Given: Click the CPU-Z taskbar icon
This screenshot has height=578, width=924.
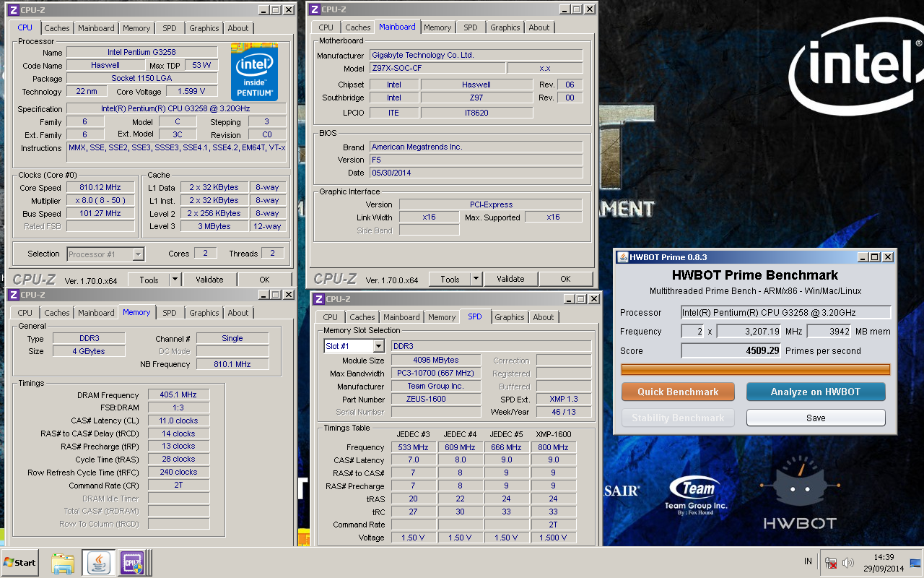Looking at the screenshot, I should point(132,562).
